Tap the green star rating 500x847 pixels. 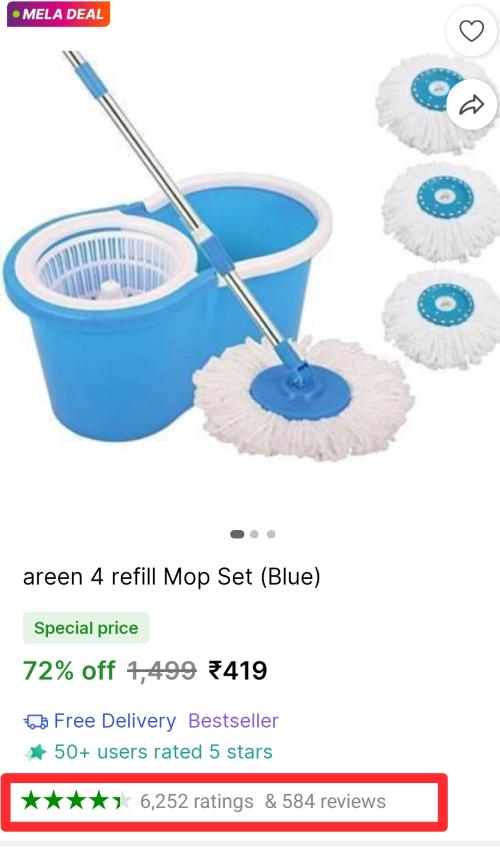pos(76,801)
